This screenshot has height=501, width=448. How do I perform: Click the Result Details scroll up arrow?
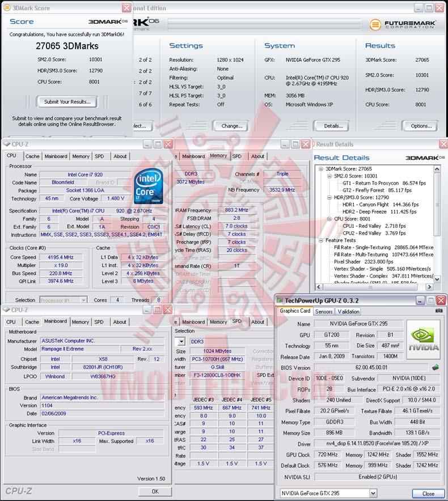[437, 168]
